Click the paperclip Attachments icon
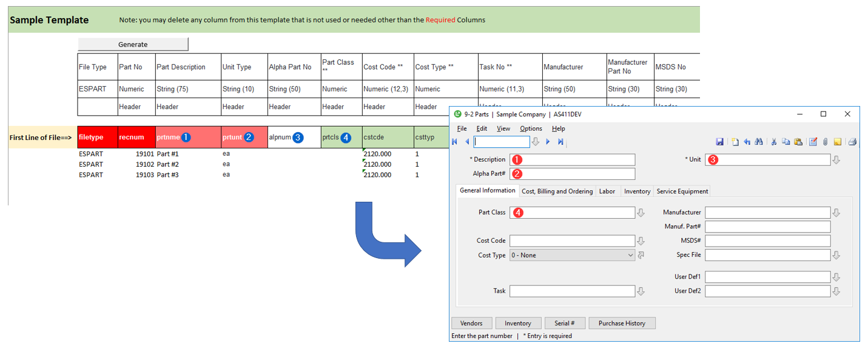Screen dimensions: 868x352 (825, 142)
